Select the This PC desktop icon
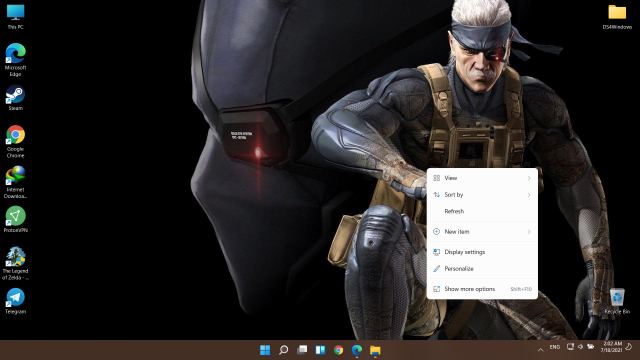This screenshot has width=640, height=360. (x=16, y=17)
